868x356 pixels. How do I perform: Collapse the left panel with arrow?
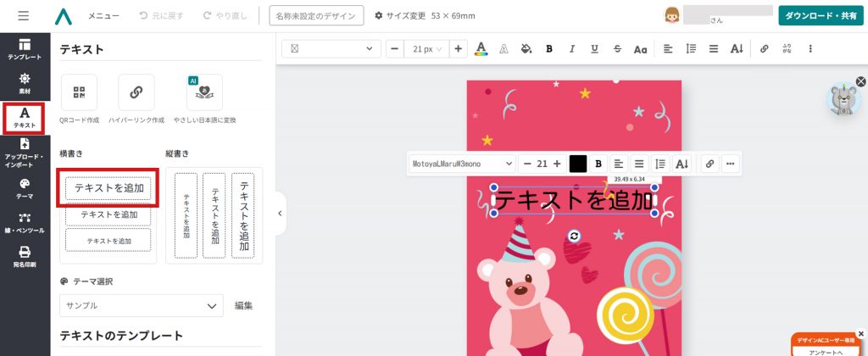(280, 213)
